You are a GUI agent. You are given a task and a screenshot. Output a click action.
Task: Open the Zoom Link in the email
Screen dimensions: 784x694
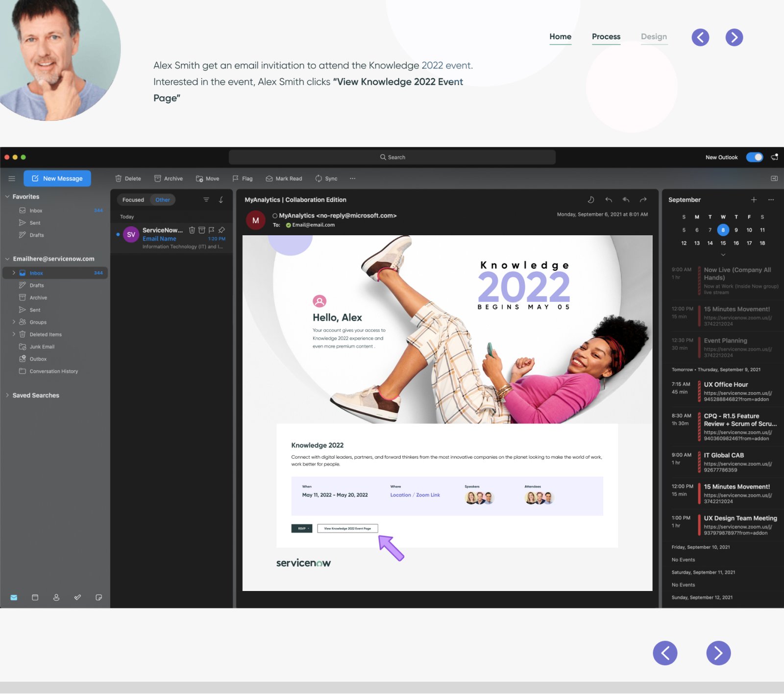[x=428, y=495]
